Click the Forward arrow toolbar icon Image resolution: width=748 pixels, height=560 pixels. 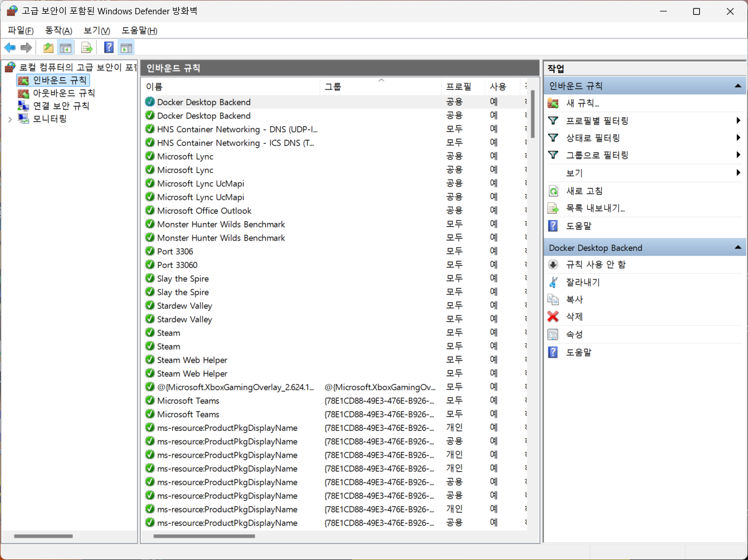26,47
